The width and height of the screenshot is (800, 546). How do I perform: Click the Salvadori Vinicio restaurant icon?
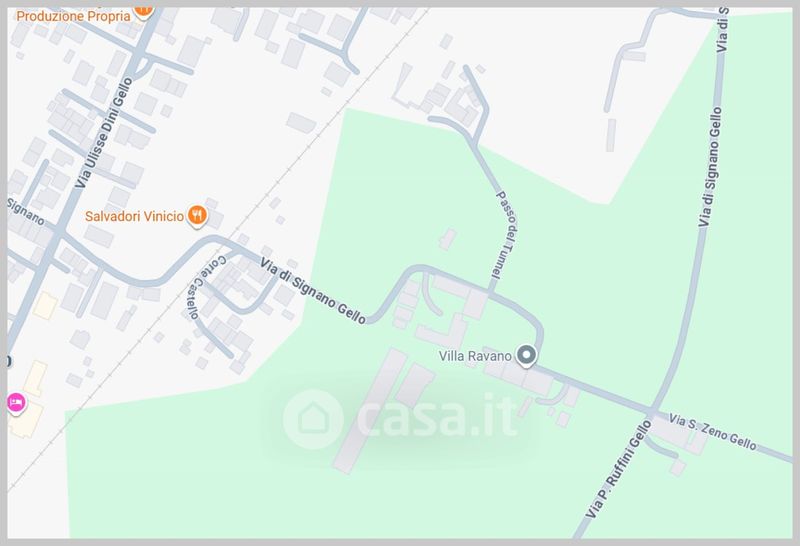pyautogui.click(x=196, y=216)
